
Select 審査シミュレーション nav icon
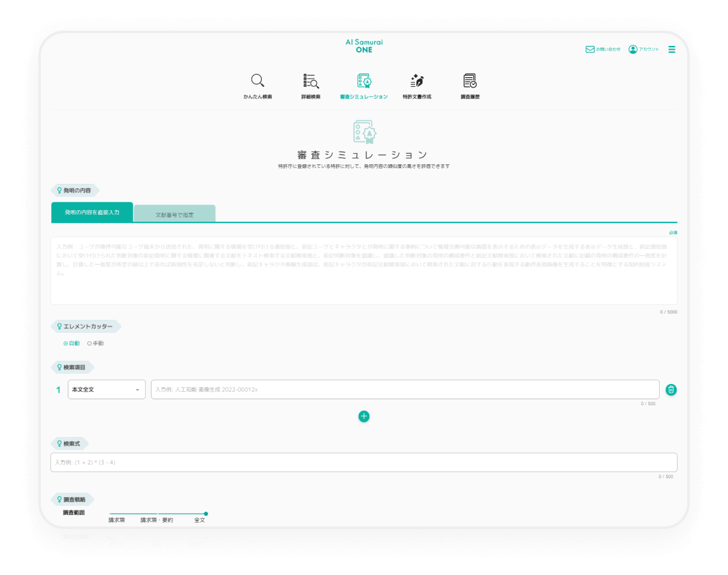pyautogui.click(x=364, y=80)
